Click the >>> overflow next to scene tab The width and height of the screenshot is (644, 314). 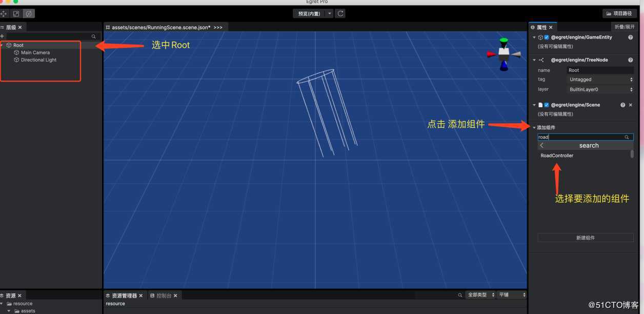pyautogui.click(x=218, y=27)
